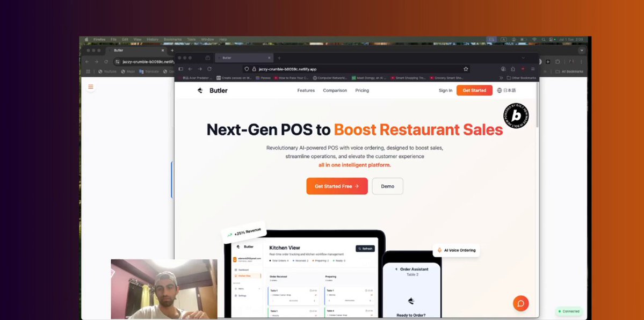Open the Bookmarks menu in the menu bar

point(172,39)
